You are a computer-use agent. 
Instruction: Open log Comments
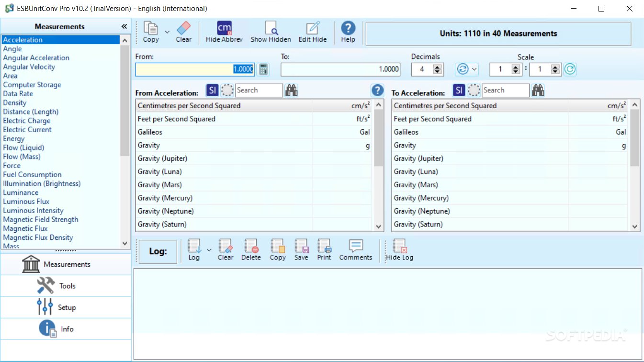[356, 250]
